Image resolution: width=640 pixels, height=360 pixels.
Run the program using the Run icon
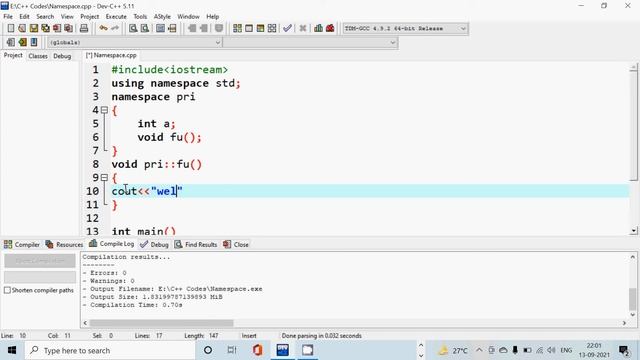[x=249, y=28]
